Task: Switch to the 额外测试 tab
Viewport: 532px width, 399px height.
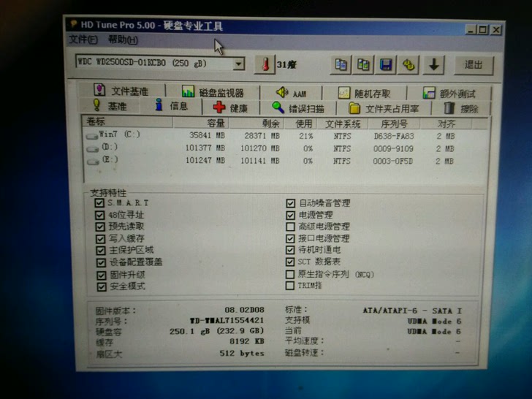Action: pyautogui.click(x=449, y=94)
